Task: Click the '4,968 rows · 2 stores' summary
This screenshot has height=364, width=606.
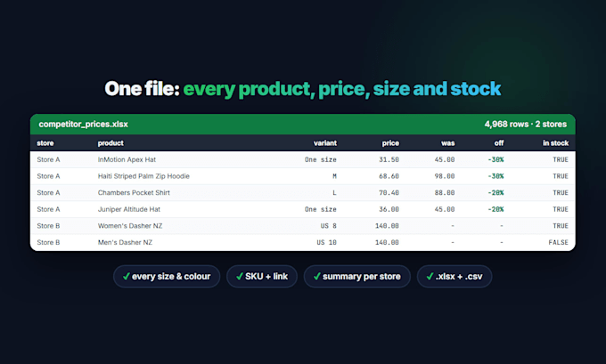Action: [525, 125]
